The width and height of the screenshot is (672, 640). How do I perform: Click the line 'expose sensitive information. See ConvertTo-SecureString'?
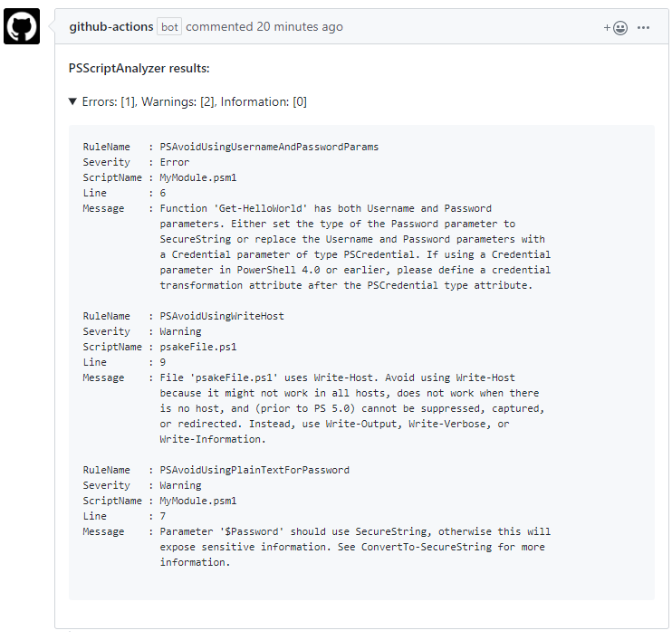(x=352, y=547)
